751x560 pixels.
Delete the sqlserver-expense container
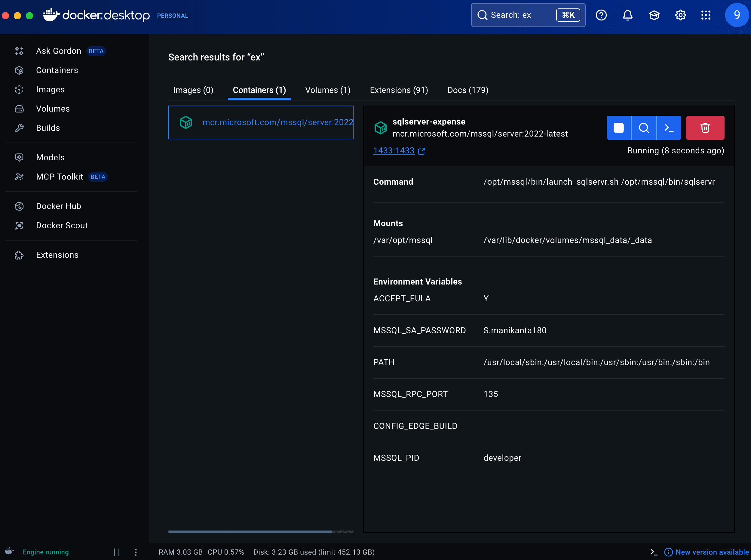[705, 128]
